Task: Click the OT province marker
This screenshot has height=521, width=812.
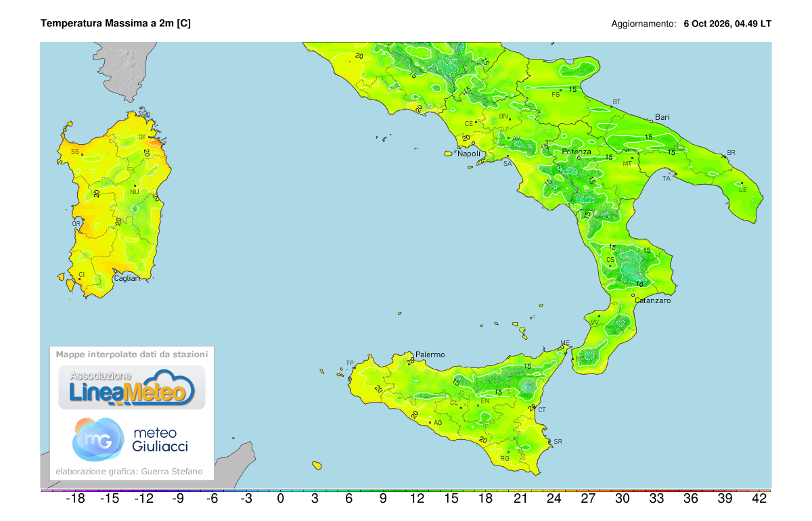Action: (x=142, y=137)
